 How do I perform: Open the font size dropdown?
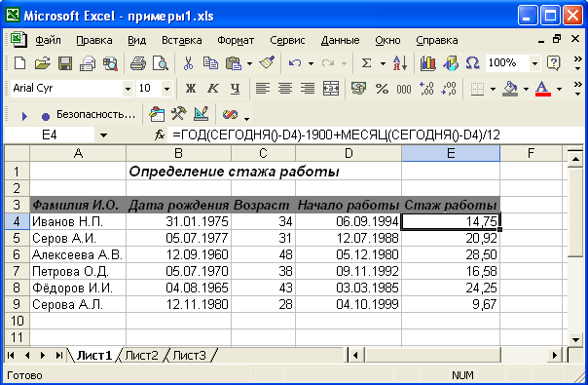[166, 89]
